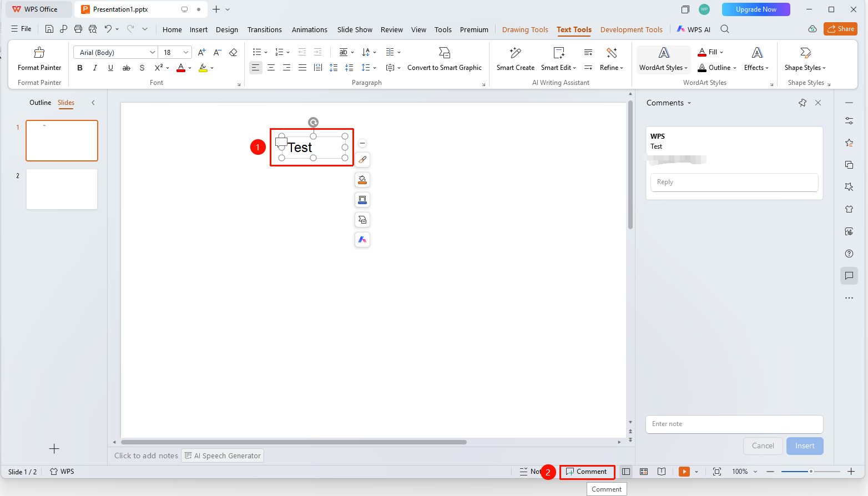The height and width of the screenshot is (496, 868).
Task: Open the Animations ribbon tab
Action: click(x=310, y=29)
